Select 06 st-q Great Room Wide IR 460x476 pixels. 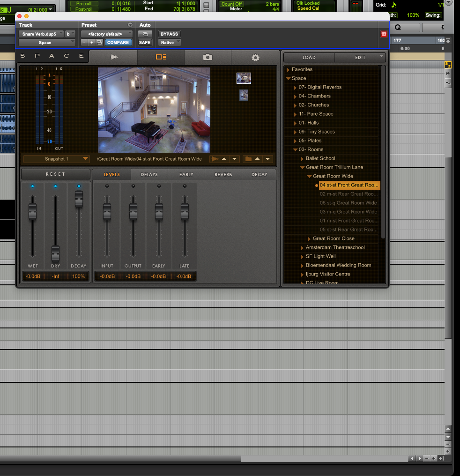[x=349, y=203]
